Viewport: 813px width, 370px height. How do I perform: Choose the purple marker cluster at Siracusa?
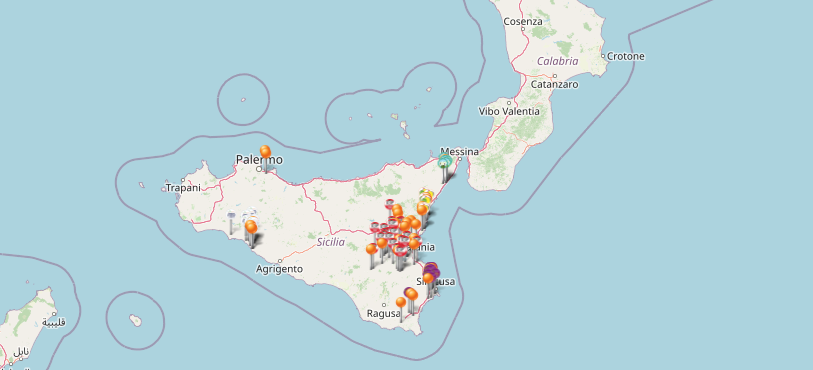coord(431,270)
